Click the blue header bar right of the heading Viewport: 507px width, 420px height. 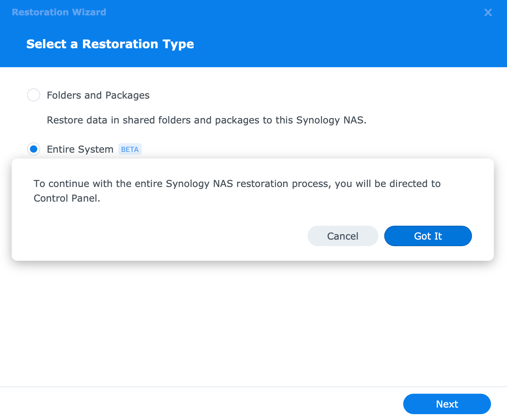(347, 44)
